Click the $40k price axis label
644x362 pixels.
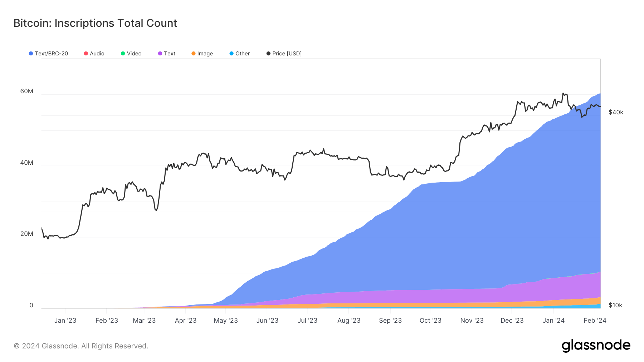pos(616,112)
